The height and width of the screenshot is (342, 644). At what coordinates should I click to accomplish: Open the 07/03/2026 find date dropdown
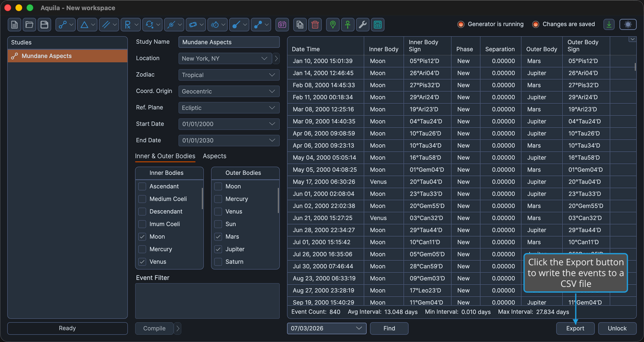point(327,328)
